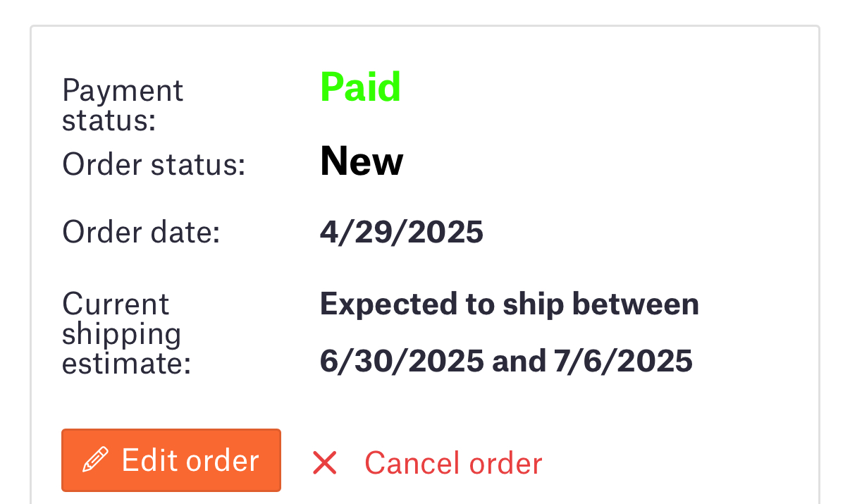Click the word shipping in estimate label

tap(121, 335)
